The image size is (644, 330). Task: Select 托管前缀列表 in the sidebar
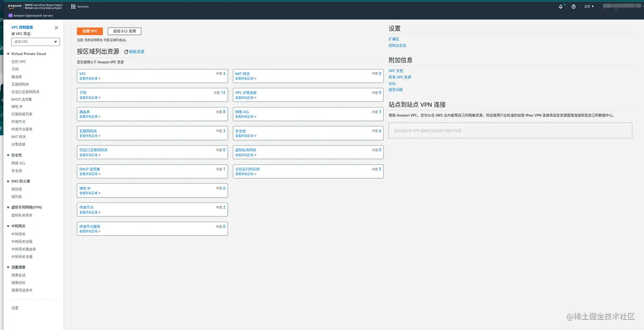click(x=22, y=114)
